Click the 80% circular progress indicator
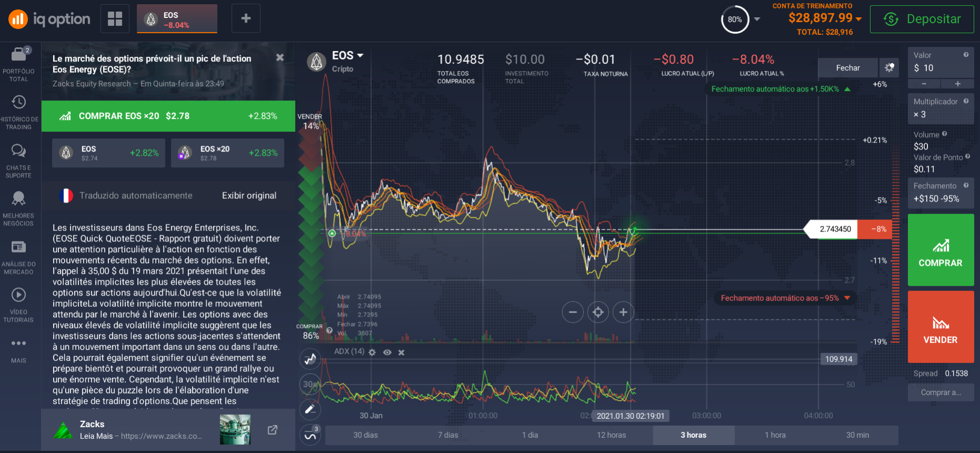This screenshot has width=980, height=453. click(735, 19)
